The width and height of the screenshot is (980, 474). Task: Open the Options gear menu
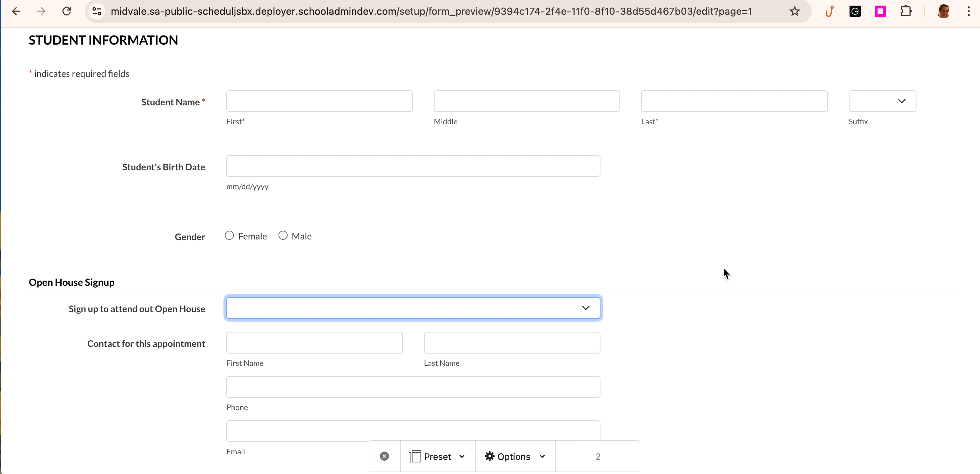pyautogui.click(x=515, y=456)
